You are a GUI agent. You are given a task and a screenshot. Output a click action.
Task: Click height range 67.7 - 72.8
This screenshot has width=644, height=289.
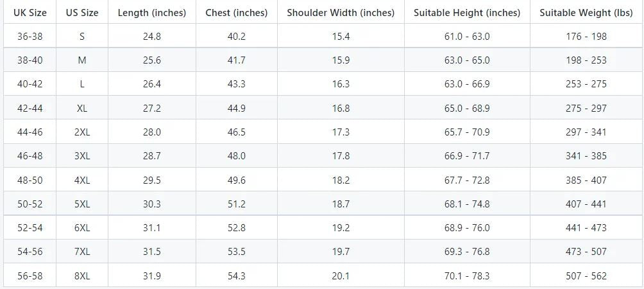point(467,180)
